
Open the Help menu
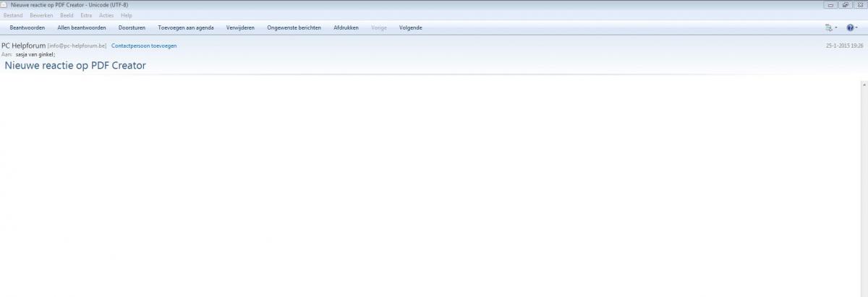(x=127, y=15)
